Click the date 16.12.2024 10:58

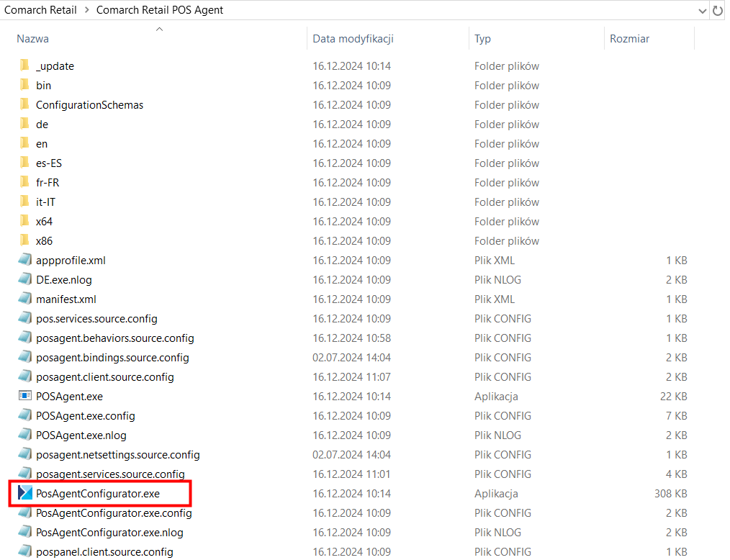coord(351,338)
